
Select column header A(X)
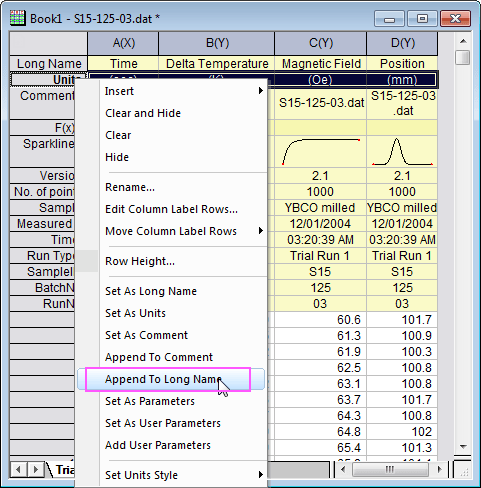click(x=123, y=43)
